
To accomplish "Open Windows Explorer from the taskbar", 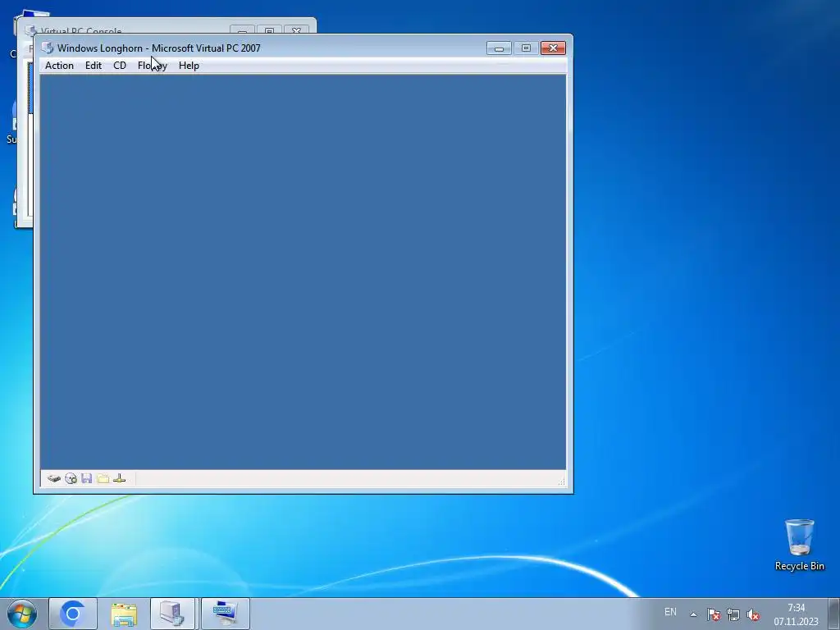I will coord(124,614).
